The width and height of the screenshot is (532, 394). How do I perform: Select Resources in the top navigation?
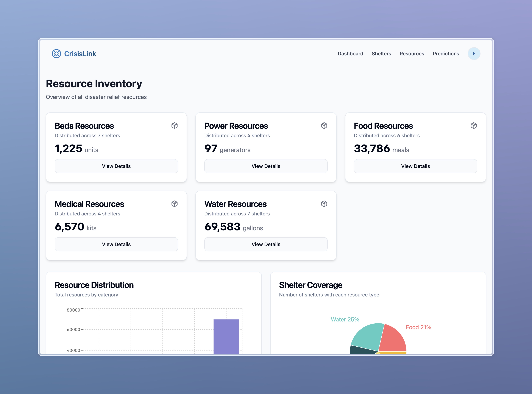tap(412, 54)
